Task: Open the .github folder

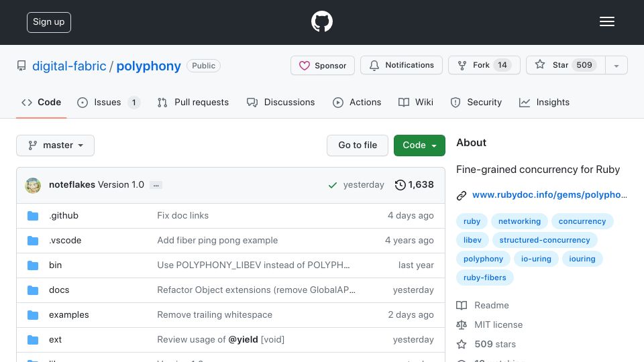Action: pos(64,215)
